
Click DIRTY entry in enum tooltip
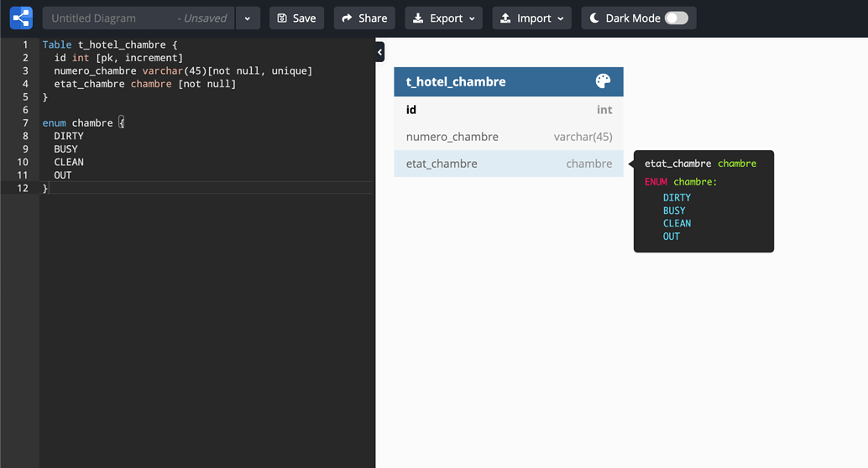coord(677,197)
